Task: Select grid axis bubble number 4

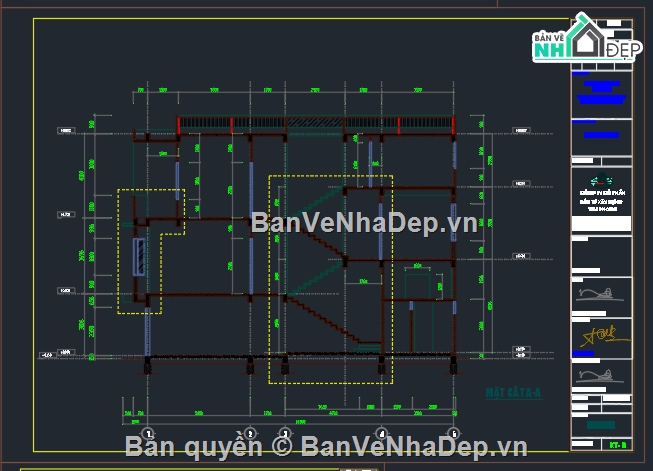Action: (381, 433)
